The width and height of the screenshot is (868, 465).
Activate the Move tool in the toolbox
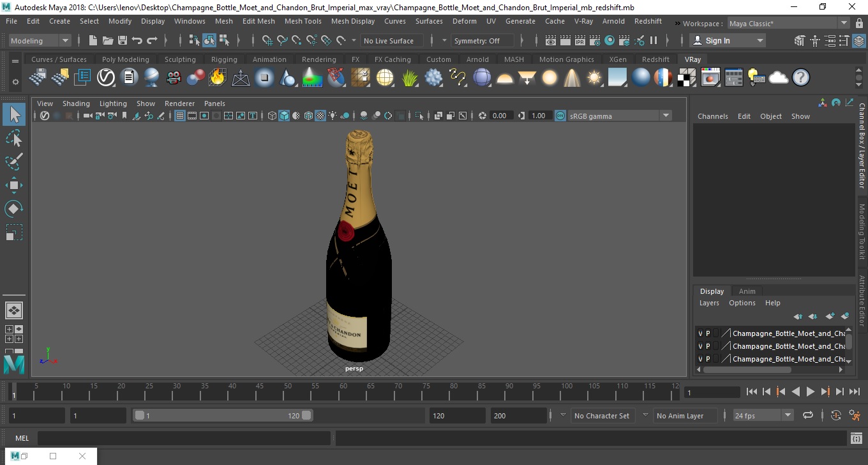(14, 185)
